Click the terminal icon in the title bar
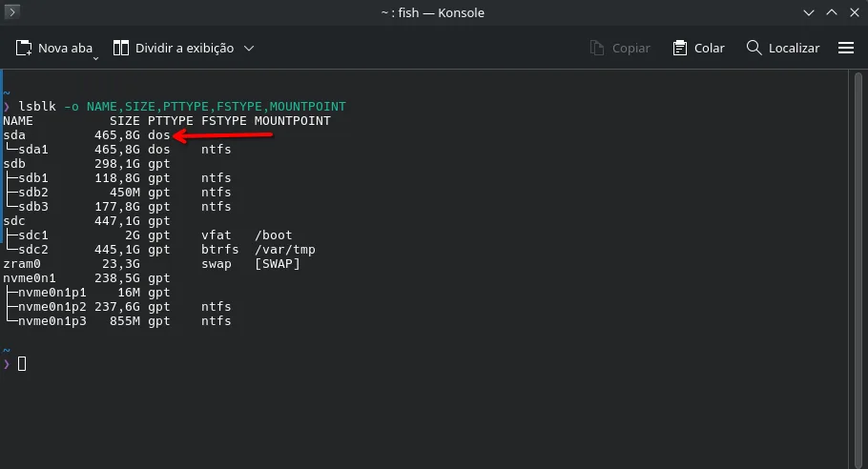This screenshot has height=469, width=868. (11, 11)
